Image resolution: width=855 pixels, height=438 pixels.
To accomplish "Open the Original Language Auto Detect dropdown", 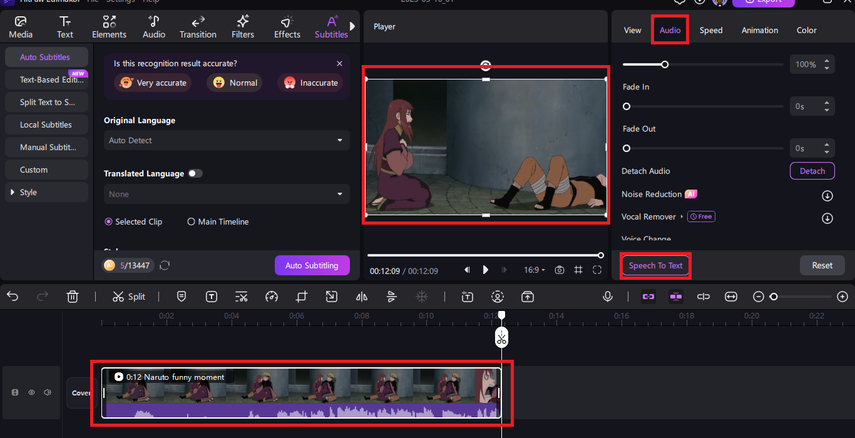I will (225, 141).
